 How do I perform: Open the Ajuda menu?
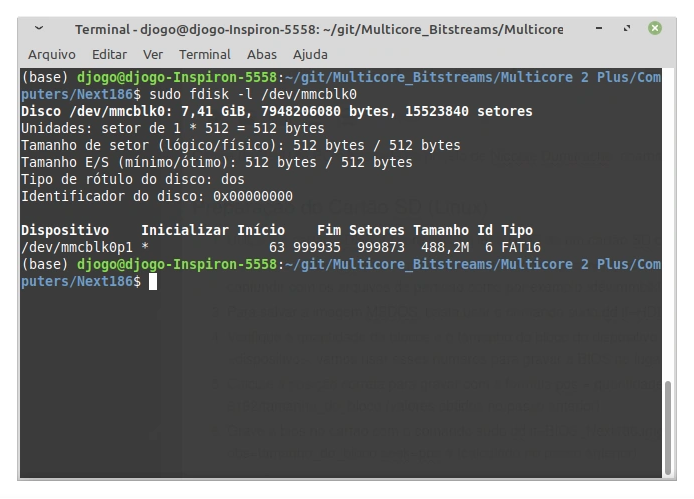click(x=310, y=54)
